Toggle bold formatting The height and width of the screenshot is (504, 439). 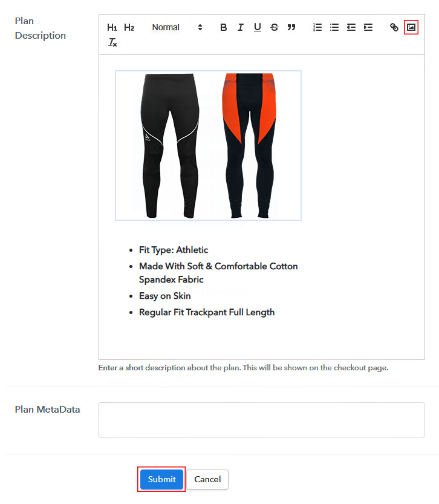(224, 28)
